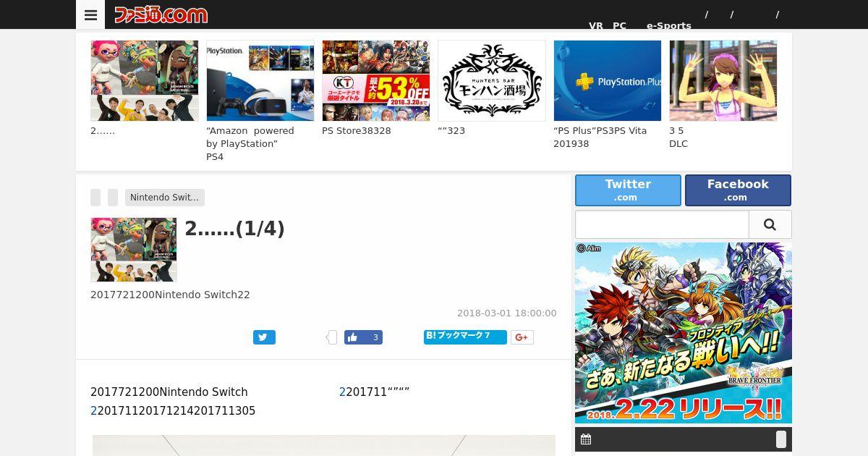
Task: Open the Hunters Bar logo thumbnail
Action: tap(492, 80)
